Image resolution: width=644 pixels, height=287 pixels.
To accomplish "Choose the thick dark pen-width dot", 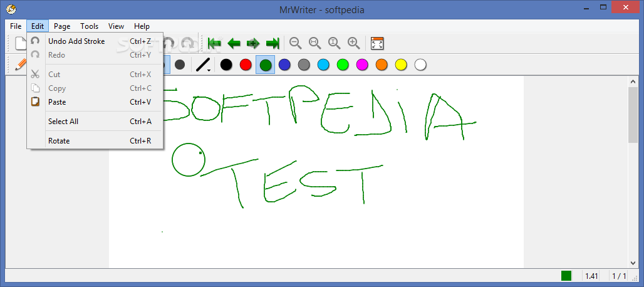I will point(180,65).
